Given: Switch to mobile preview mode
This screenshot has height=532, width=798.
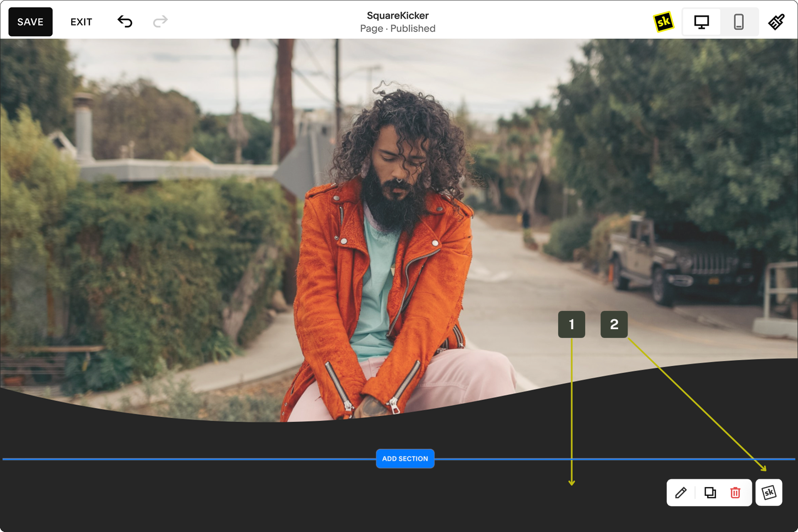Looking at the screenshot, I should click(x=738, y=21).
